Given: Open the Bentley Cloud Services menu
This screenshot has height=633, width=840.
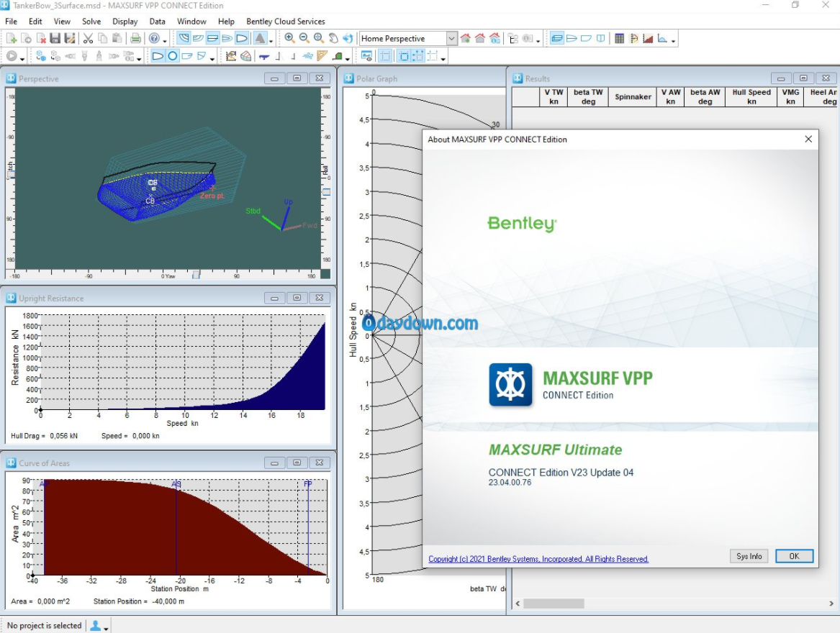Looking at the screenshot, I should click(x=285, y=22).
